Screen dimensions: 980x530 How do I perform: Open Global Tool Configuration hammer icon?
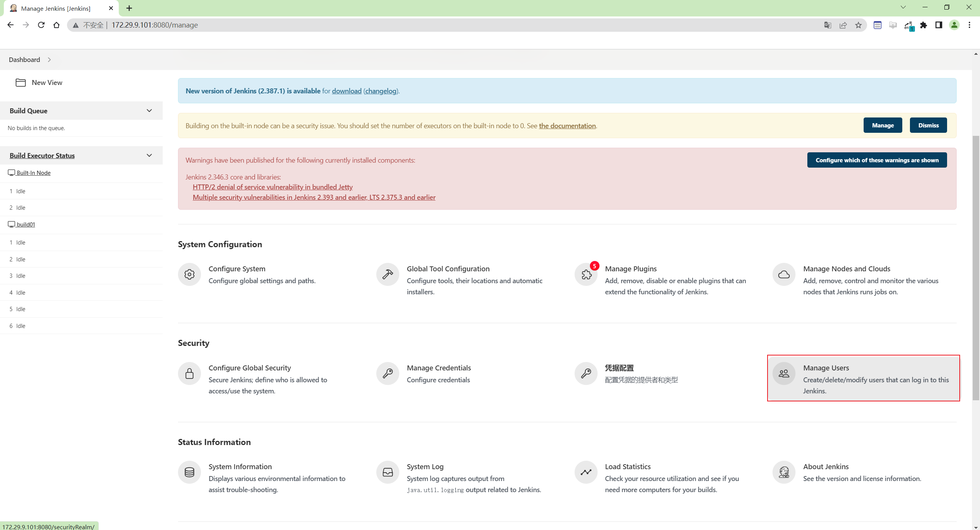coord(387,274)
